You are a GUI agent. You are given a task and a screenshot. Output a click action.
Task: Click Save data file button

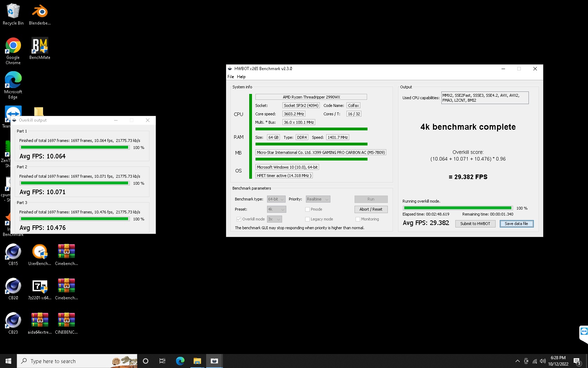[x=517, y=224]
